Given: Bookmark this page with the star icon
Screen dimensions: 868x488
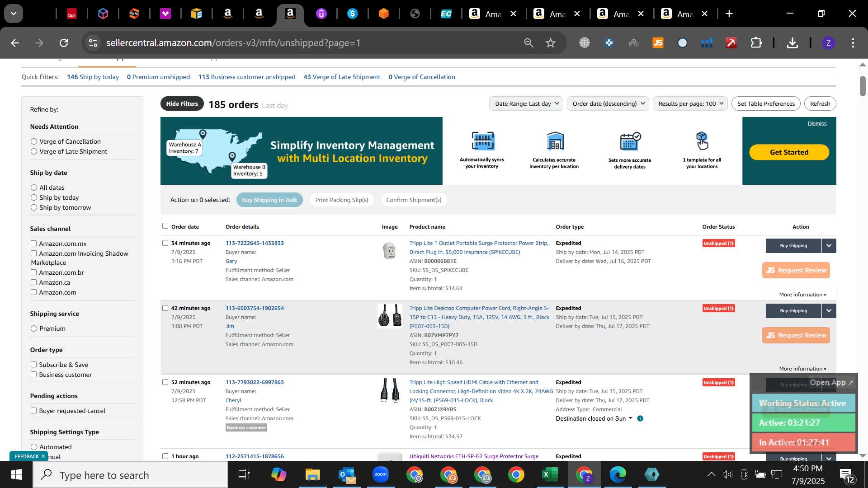Looking at the screenshot, I should [x=550, y=43].
